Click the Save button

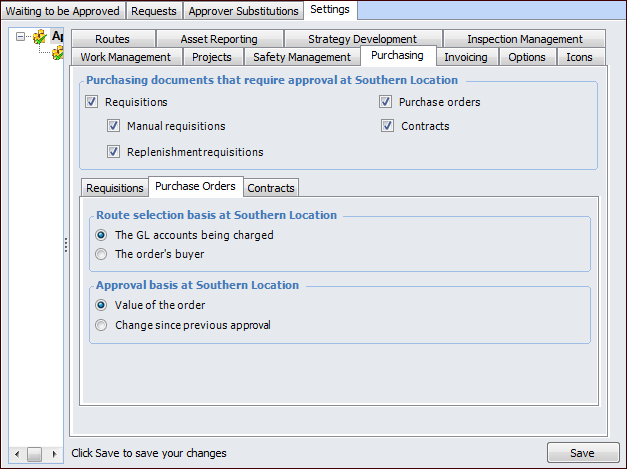[x=582, y=453]
